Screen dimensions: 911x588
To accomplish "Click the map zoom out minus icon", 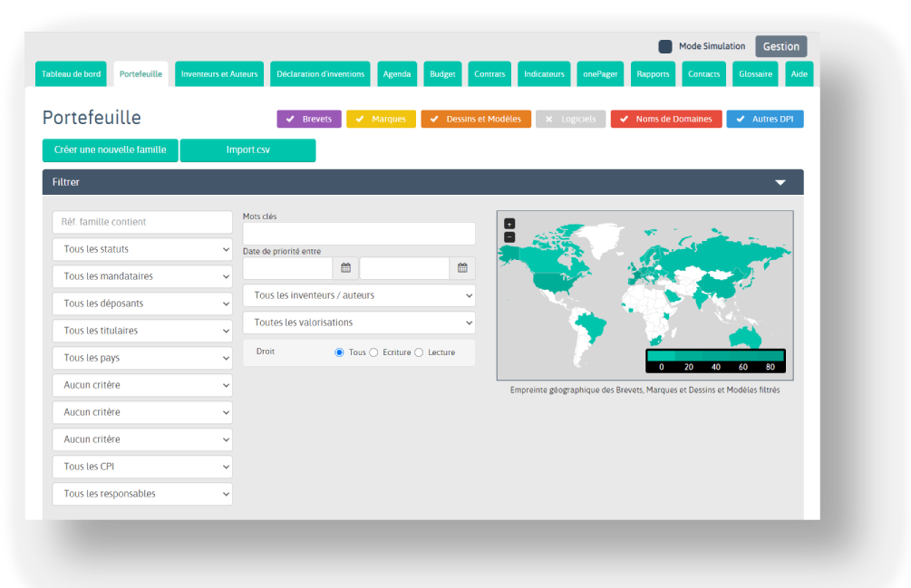I will click(509, 236).
